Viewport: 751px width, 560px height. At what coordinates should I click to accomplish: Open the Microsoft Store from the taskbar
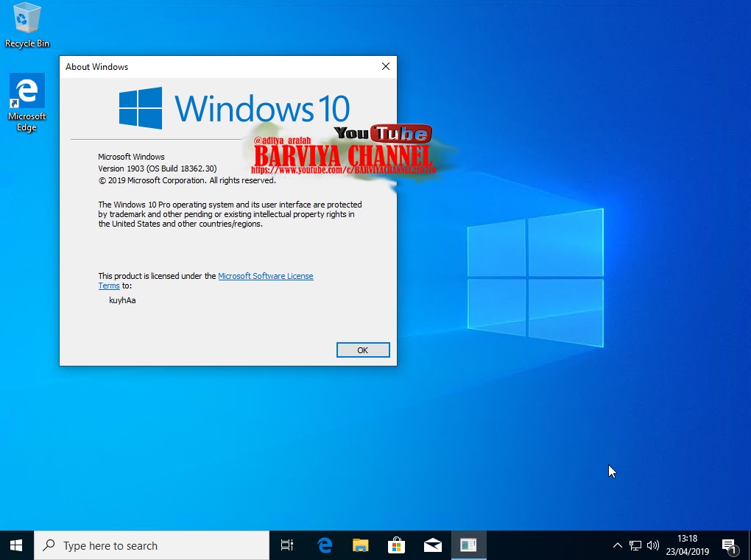click(396, 545)
